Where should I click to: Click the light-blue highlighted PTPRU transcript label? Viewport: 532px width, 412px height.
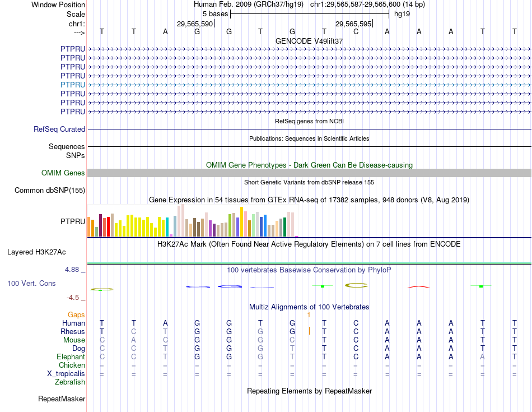click(x=73, y=85)
